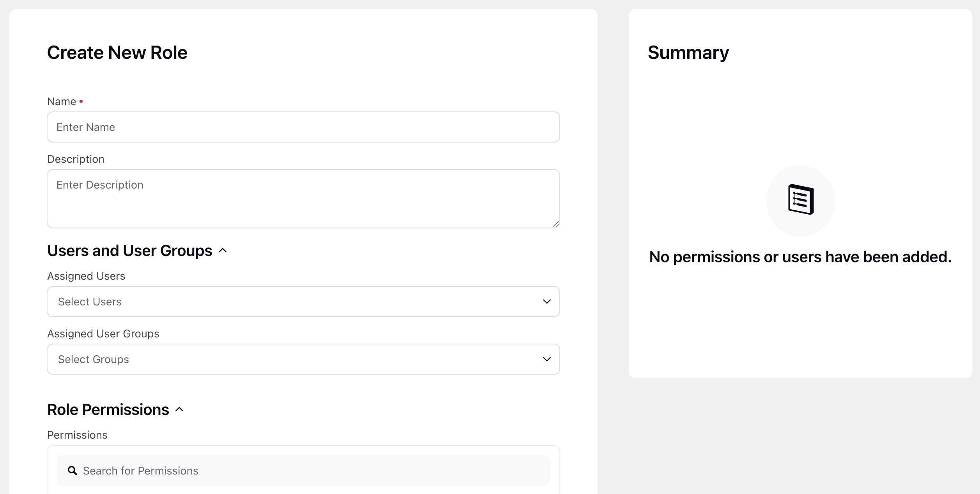980x494 pixels.
Task: Click the 'No permissions or users' message
Action: click(800, 257)
